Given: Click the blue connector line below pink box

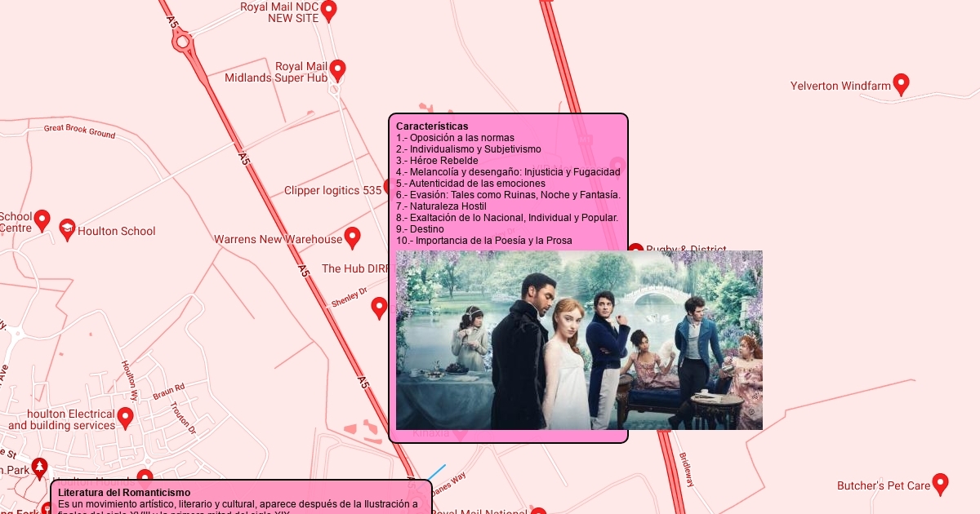Looking at the screenshot, I should click(x=436, y=472).
